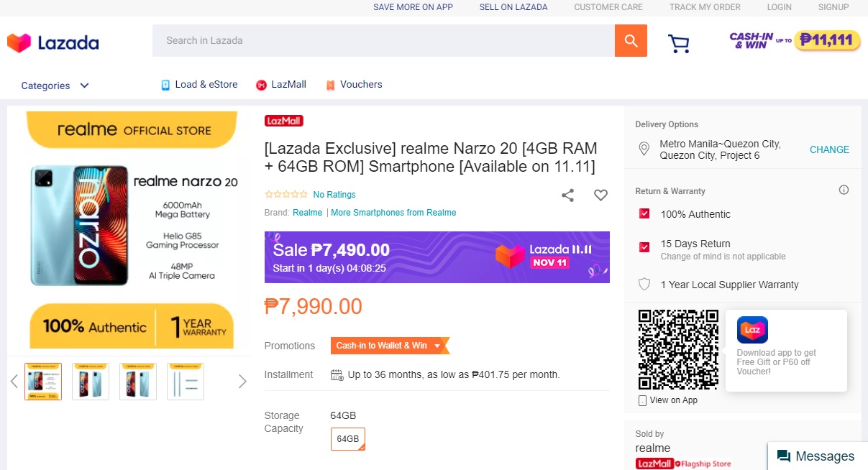Click View on App link

(x=673, y=400)
